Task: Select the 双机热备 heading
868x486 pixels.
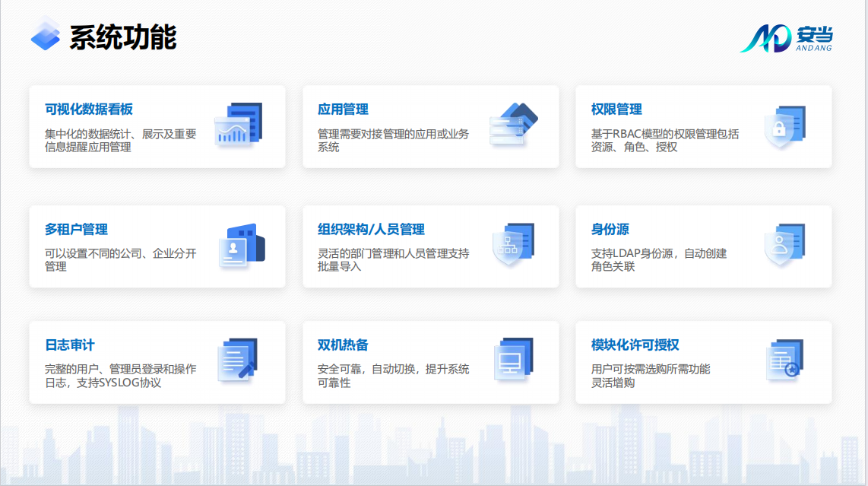Action: pyautogui.click(x=343, y=345)
